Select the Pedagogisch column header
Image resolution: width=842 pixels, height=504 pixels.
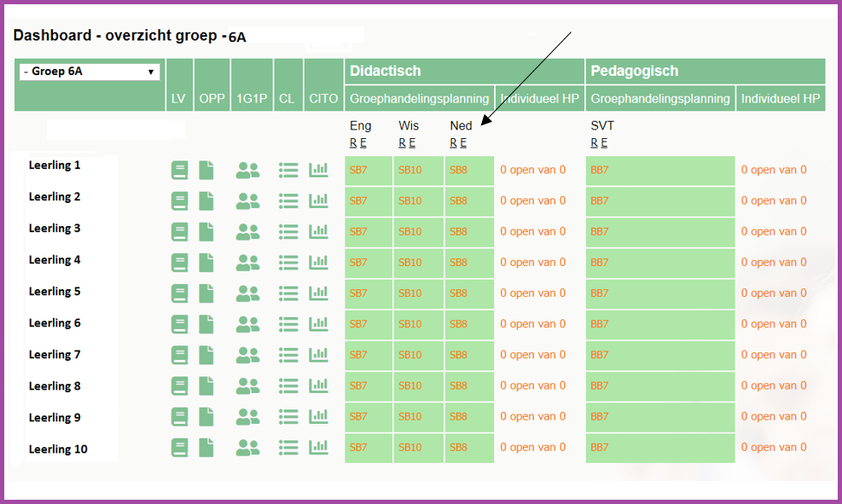click(636, 72)
